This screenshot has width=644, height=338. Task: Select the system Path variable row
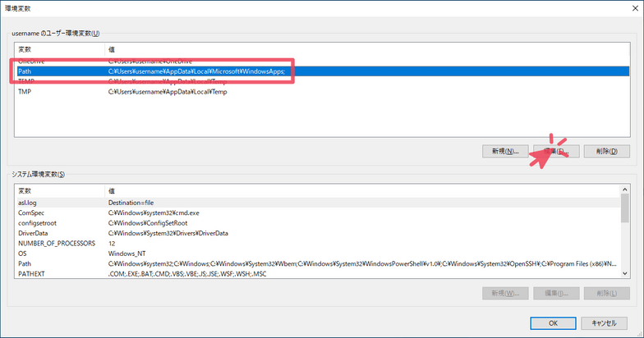(x=25, y=264)
